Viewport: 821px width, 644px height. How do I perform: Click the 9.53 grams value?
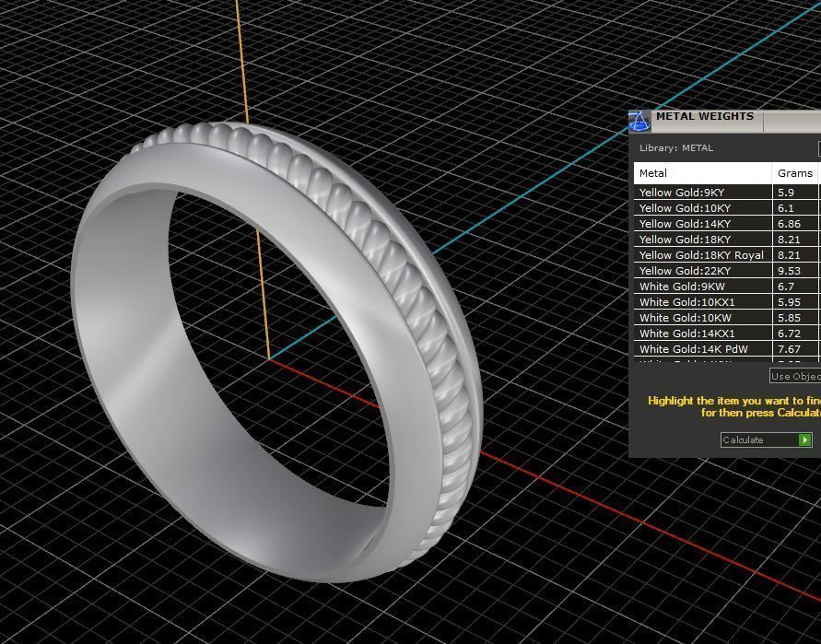tap(789, 271)
